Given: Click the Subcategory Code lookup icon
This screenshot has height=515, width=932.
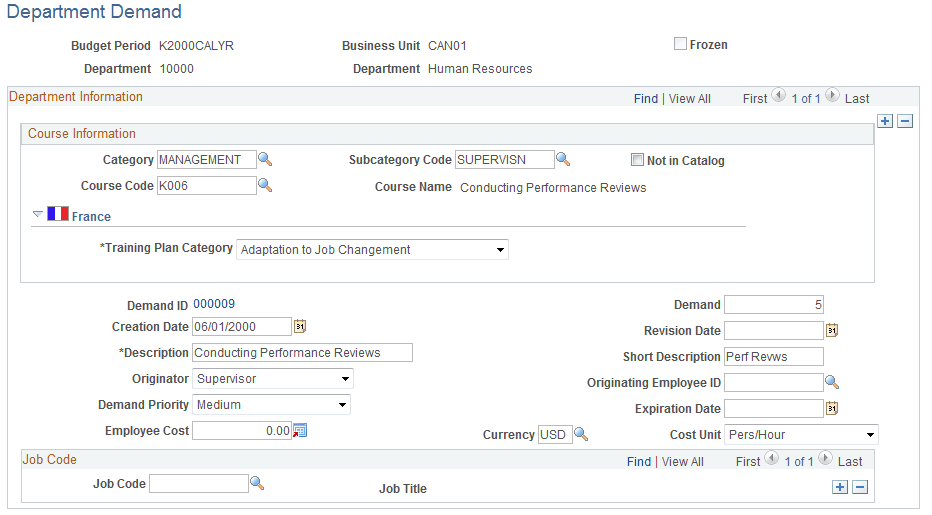Looking at the screenshot, I should coord(563,160).
